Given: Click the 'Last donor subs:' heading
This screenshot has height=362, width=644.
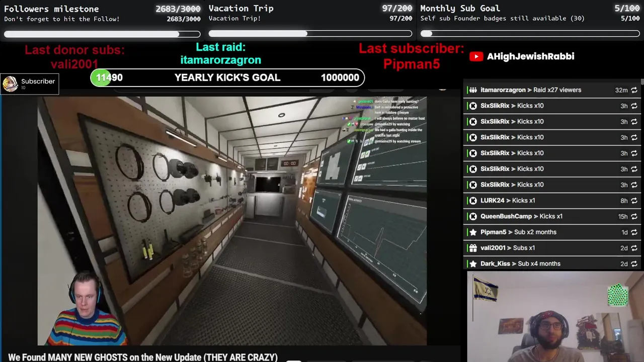Looking at the screenshot, I should [74, 50].
